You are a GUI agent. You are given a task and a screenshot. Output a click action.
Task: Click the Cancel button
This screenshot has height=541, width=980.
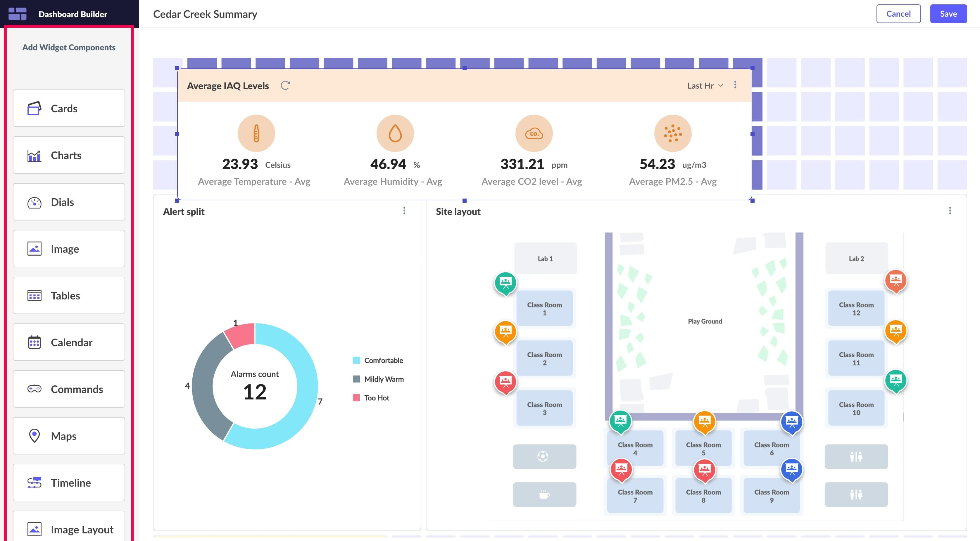coord(898,14)
